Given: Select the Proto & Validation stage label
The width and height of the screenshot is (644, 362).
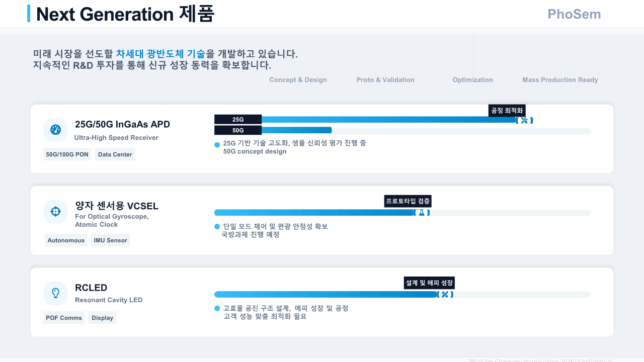Looking at the screenshot, I should 385,80.
